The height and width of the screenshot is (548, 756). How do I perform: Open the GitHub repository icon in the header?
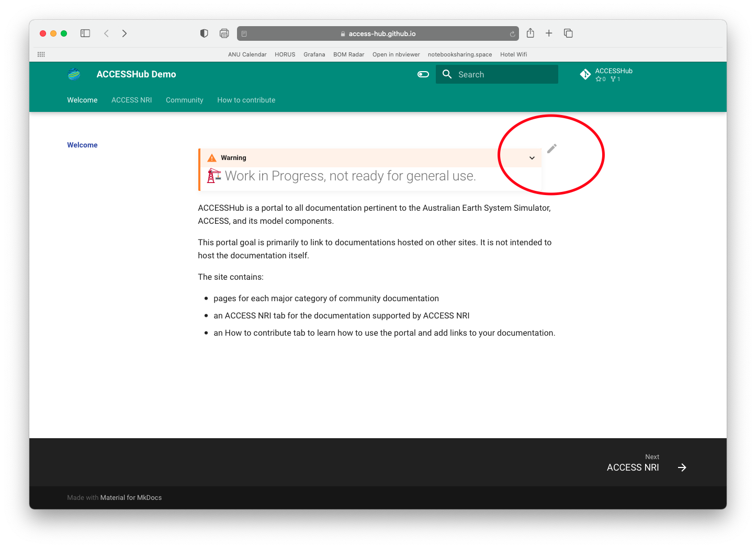coord(585,74)
